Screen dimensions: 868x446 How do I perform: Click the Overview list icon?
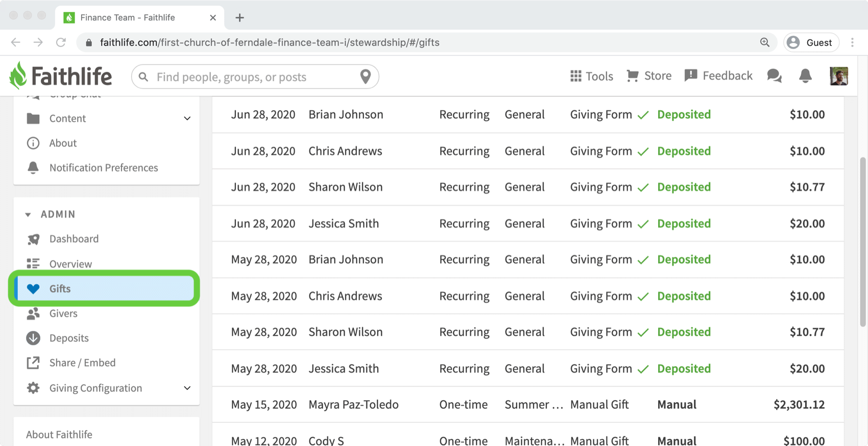tap(33, 264)
